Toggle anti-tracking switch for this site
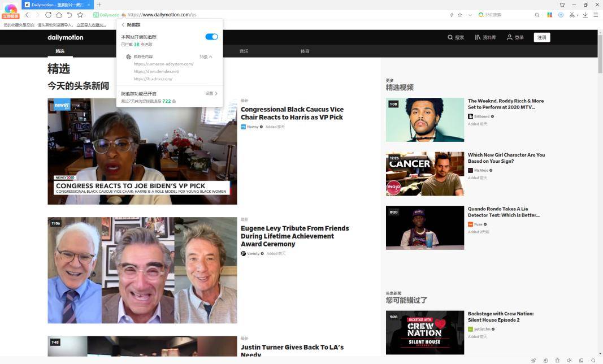Viewport: 603px width, 364px height. [x=211, y=37]
